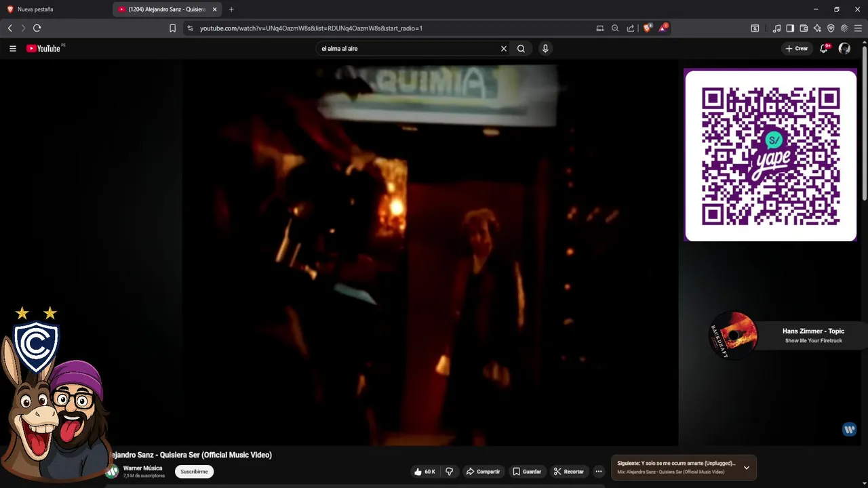
Task: Click the 'Show Me Your Firetruck' track title
Action: (813, 341)
